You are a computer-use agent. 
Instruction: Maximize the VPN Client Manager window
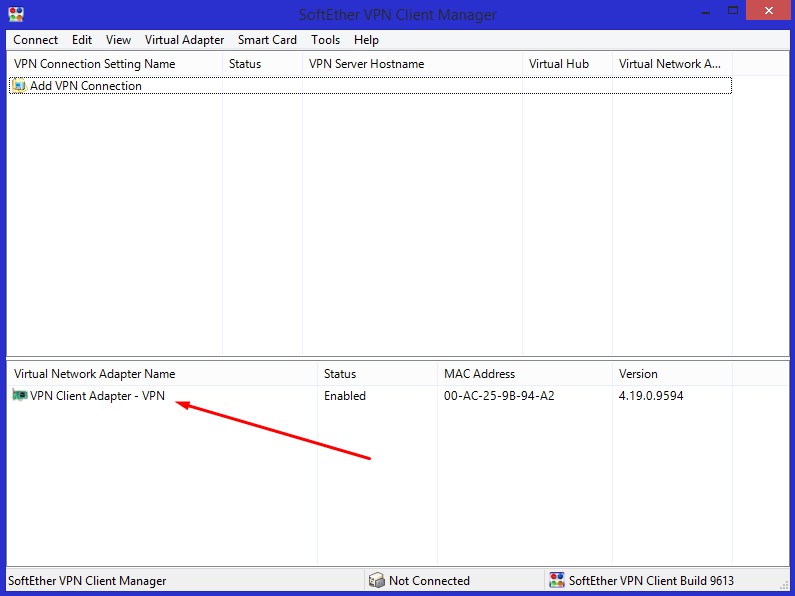pos(733,11)
